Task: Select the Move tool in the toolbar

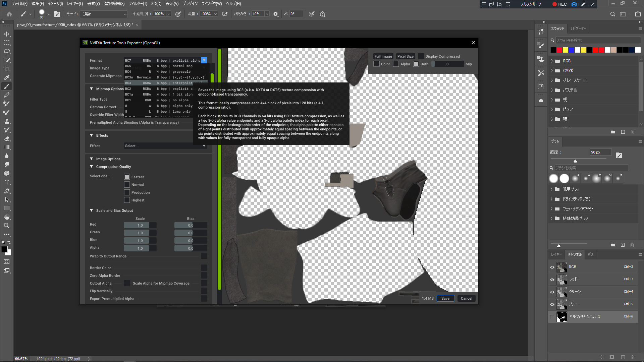Action: click(7, 34)
